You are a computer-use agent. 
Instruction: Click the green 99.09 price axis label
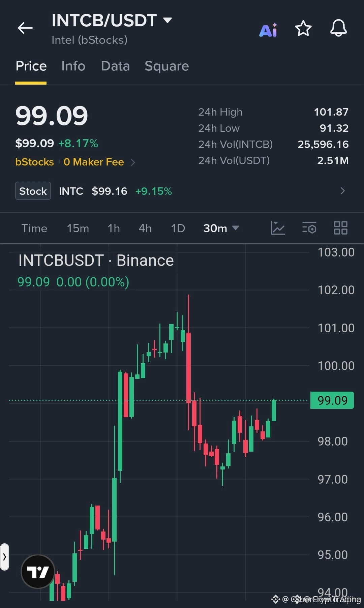pos(332,400)
